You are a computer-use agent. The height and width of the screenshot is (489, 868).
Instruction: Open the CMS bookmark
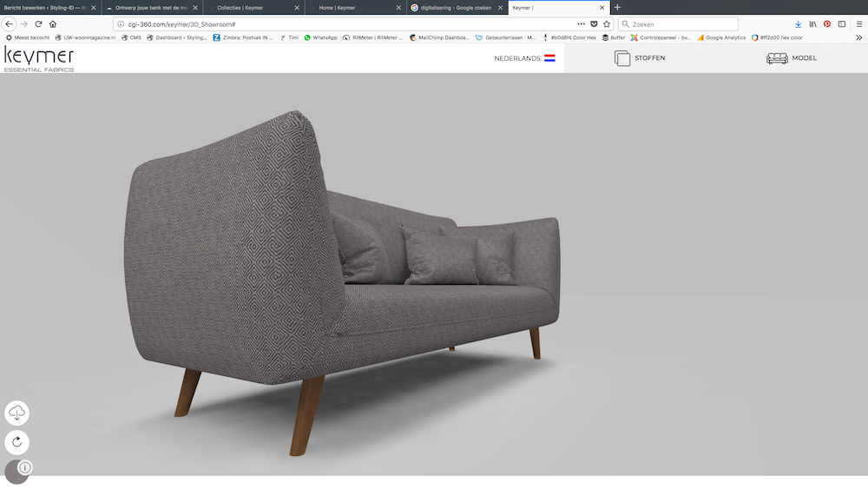(131, 37)
